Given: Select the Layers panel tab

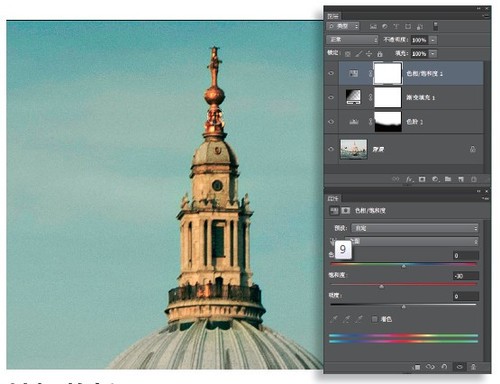Looking at the screenshot, I should tap(333, 16).
